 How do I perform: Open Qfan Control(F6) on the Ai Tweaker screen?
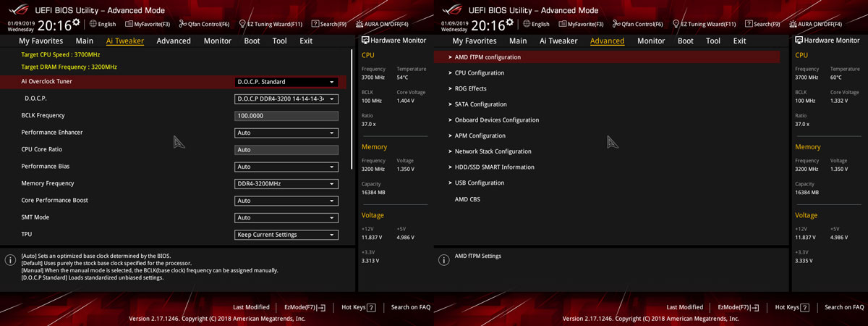[x=204, y=24]
